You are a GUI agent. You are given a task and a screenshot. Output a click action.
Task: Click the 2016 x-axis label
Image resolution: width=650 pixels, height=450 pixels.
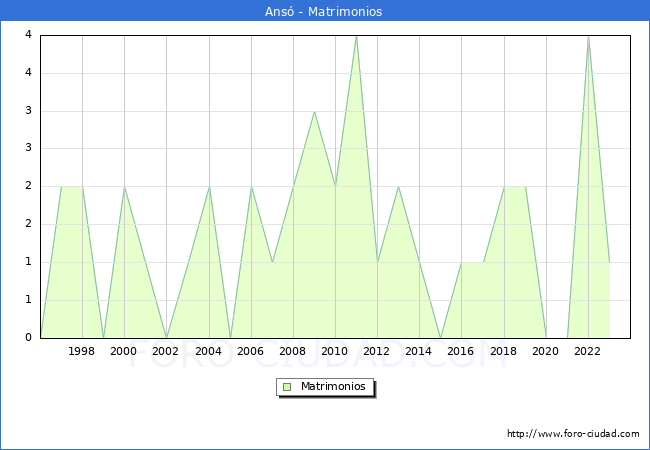461,351
